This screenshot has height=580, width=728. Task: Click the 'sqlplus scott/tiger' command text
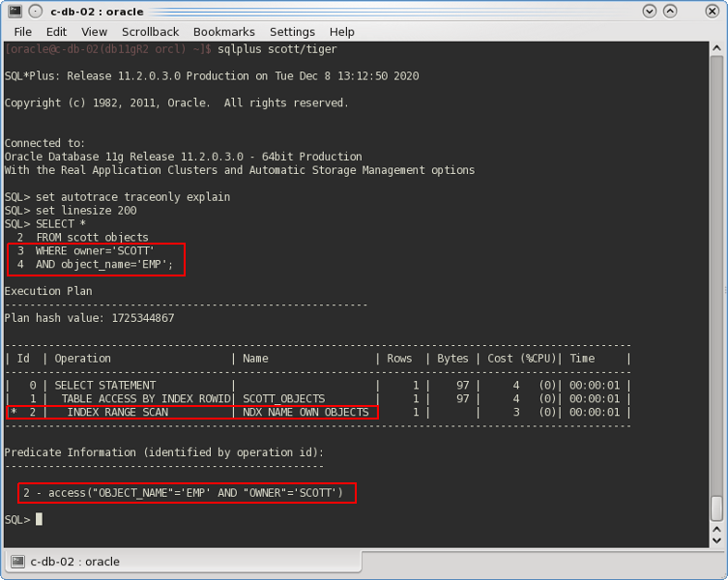tap(277, 48)
